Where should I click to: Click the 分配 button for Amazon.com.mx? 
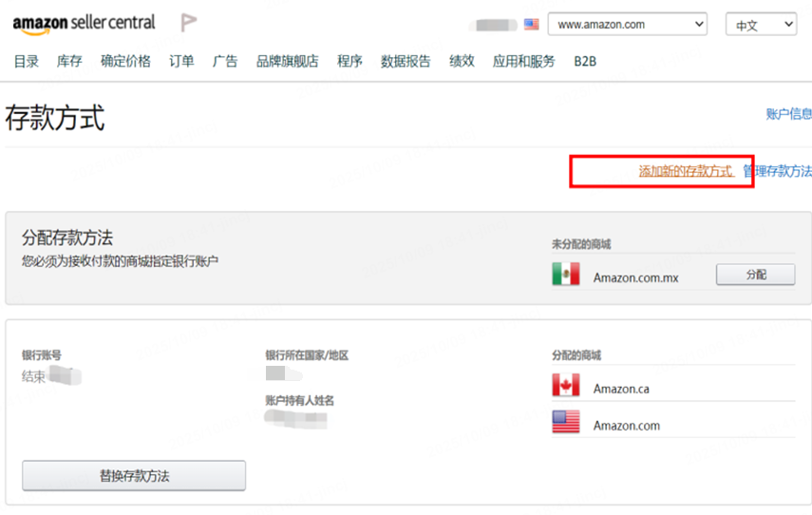click(x=756, y=275)
